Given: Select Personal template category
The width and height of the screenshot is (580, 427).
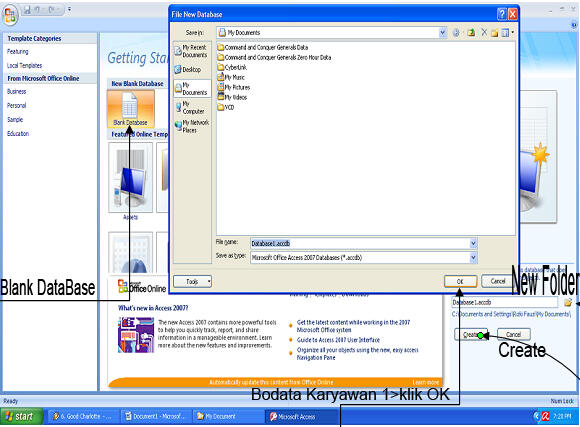Looking at the screenshot, I should (x=17, y=105).
